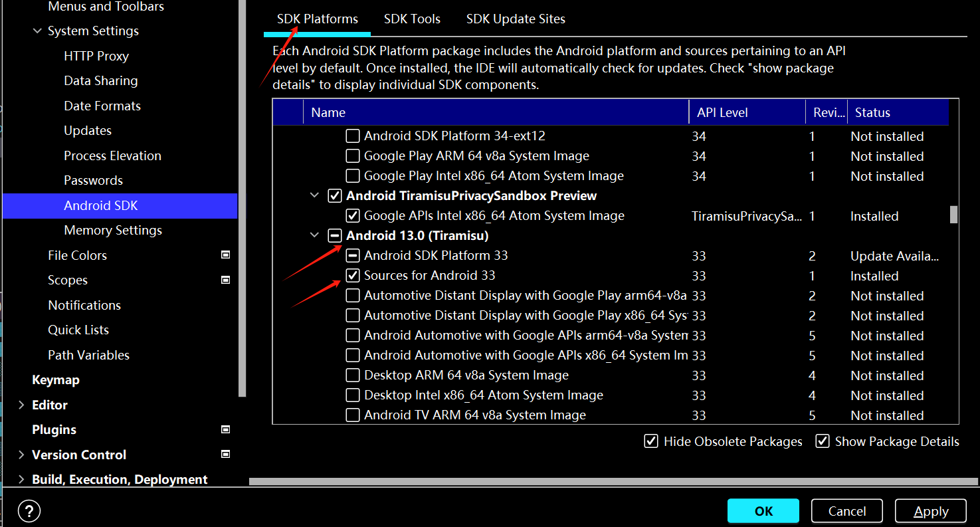Check Desktop Intel x86_64 Atom System Image
Screen dimensions: 980x527
(x=353, y=395)
